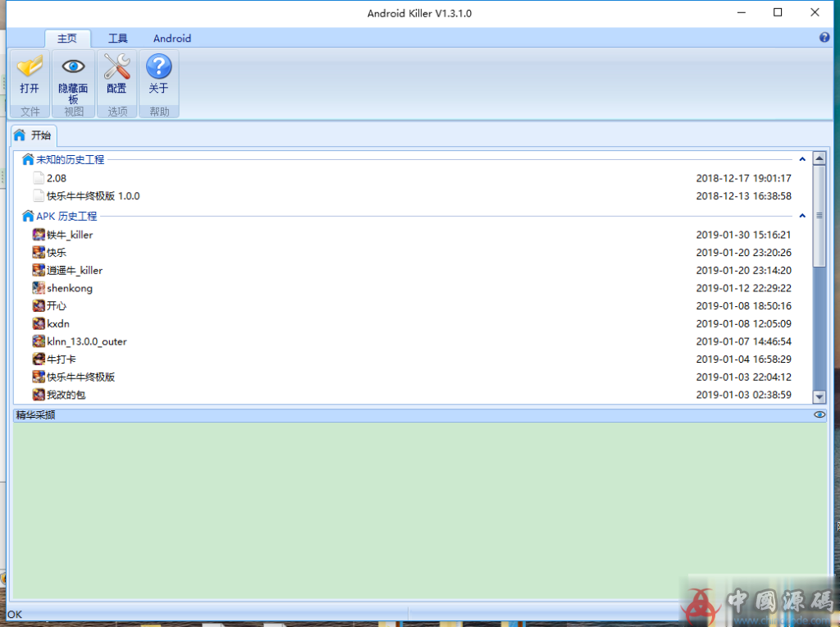Click the date 2019-01-12 22:29:22
This screenshot has width=840, height=627.
tap(743, 288)
